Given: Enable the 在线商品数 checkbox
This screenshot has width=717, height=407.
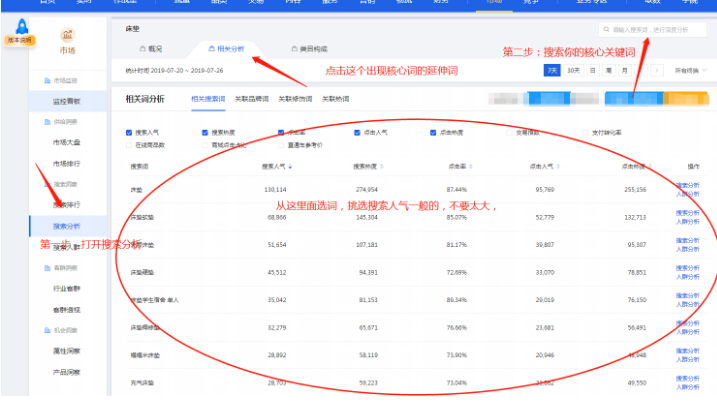Looking at the screenshot, I should (129, 145).
